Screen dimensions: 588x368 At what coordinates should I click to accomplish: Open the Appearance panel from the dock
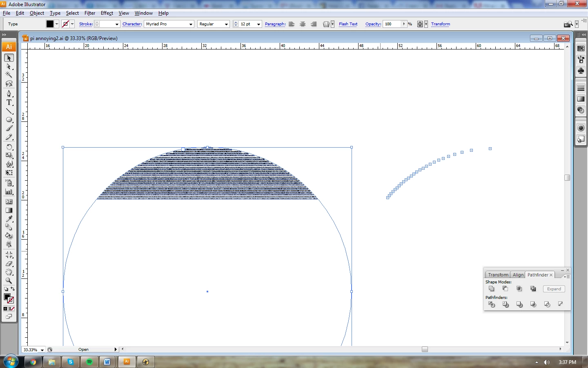[x=581, y=128]
